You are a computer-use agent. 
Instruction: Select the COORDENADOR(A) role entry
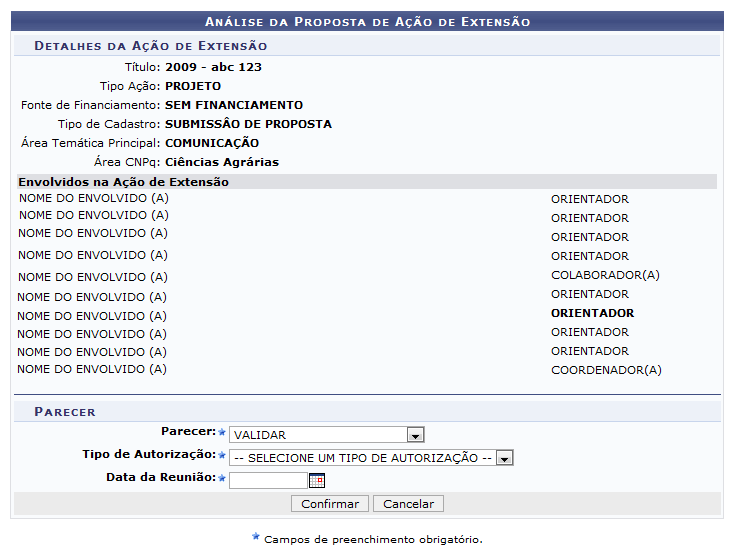click(x=606, y=370)
